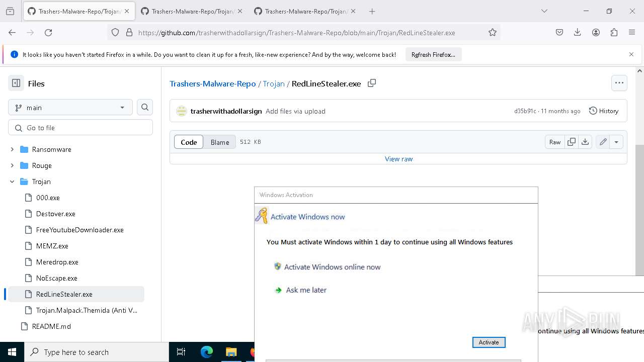Bookmark this page with the star icon
This screenshot has width=644, height=362.
tap(493, 32)
